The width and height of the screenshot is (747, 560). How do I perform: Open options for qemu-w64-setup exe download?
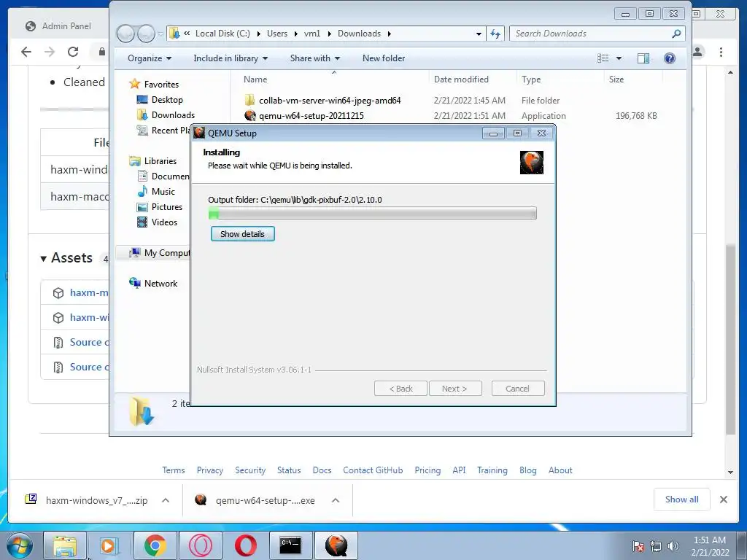pos(336,500)
